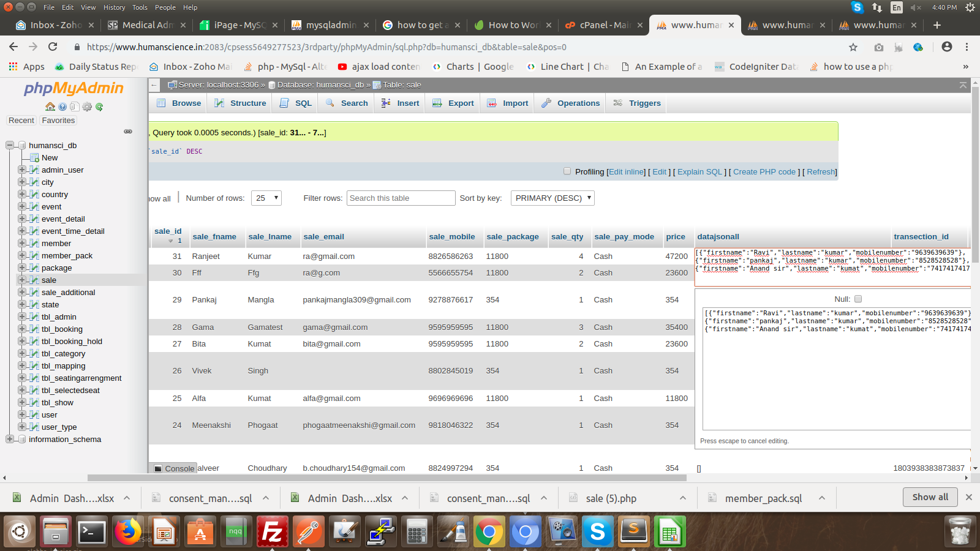
Task: Click the Explain SQL link
Action: pyautogui.click(x=700, y=172)
